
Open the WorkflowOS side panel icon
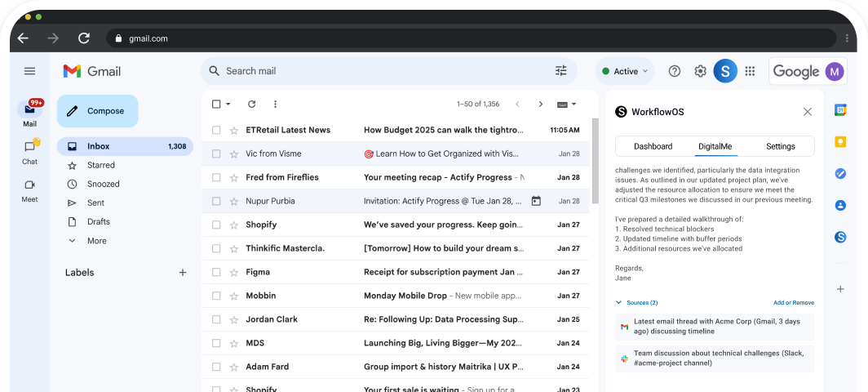[x=840, y=238]
